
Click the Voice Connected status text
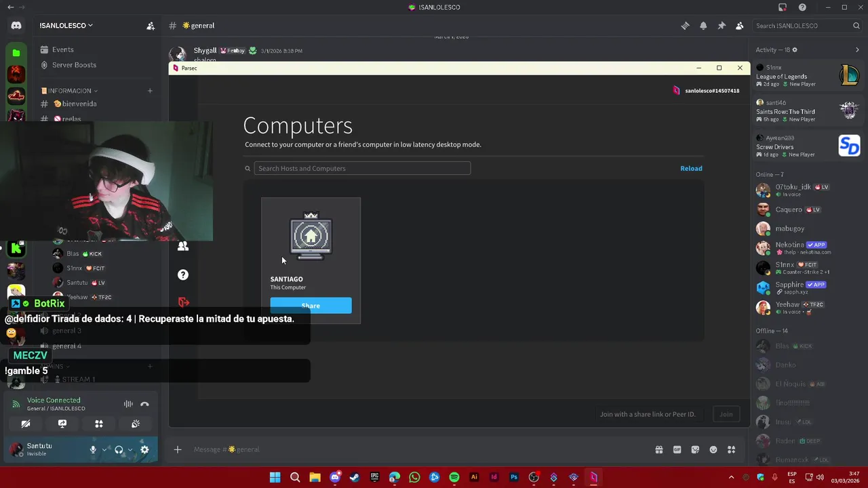tap(54, 401)
